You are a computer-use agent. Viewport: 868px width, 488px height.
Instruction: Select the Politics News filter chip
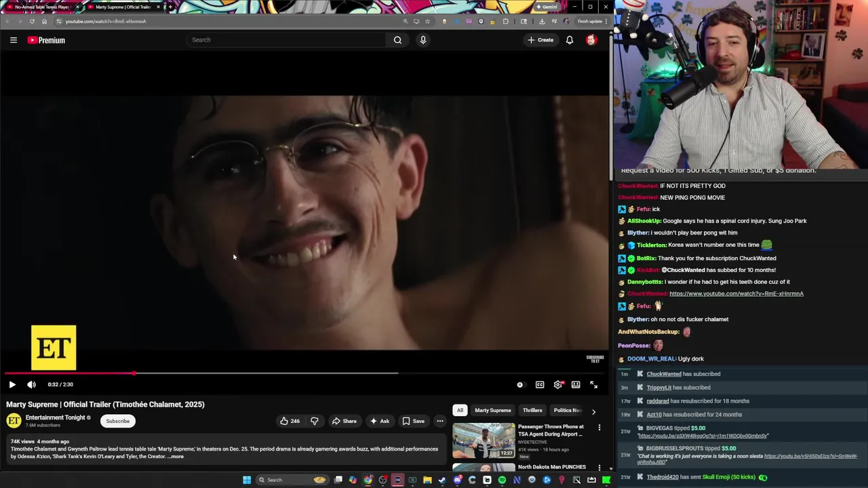click(567, 410)
